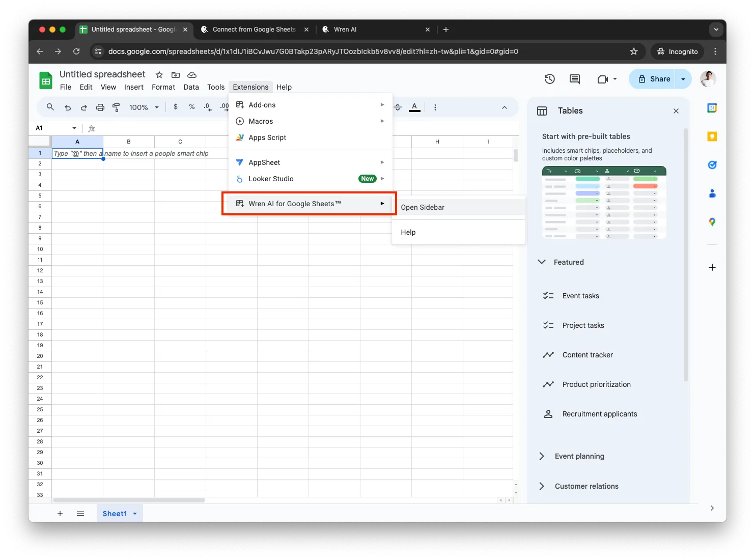
Task: Open Contacts in side panel
Action: click(712, 193)
